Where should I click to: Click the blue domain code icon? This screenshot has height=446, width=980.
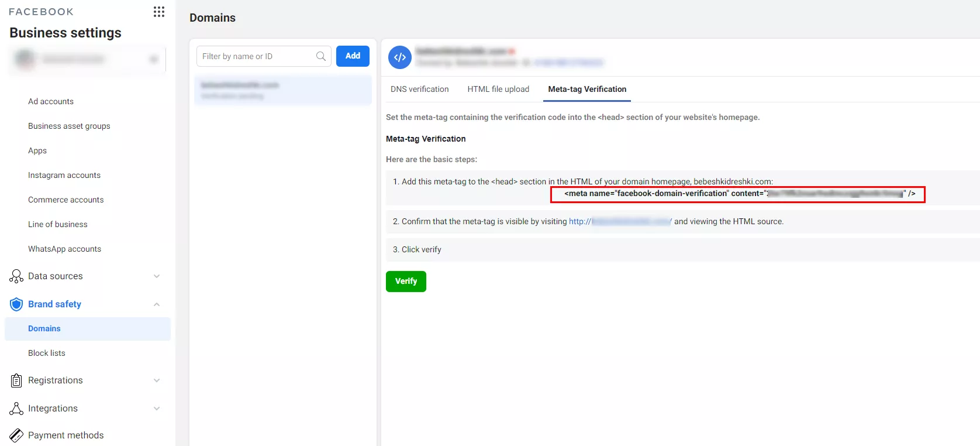coord(400,57)
